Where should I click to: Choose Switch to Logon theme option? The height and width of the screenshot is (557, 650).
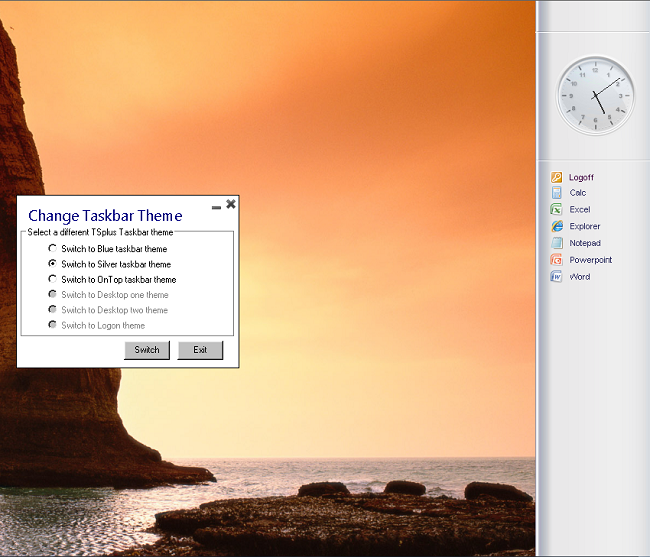pos(53,325)
